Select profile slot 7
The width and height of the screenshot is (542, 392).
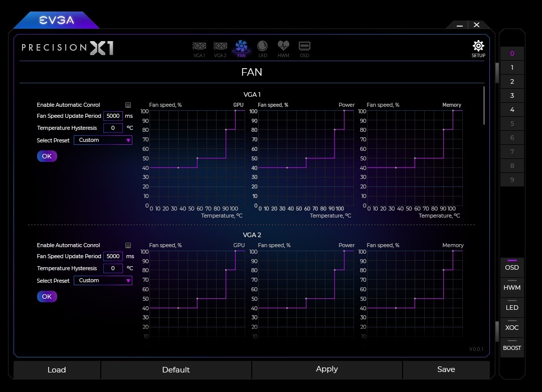[512, 151]
